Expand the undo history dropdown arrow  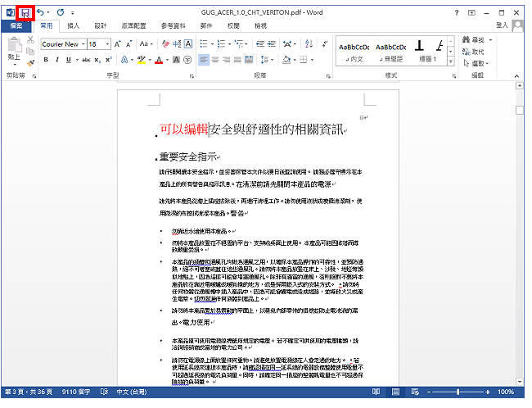coord(48,12)
